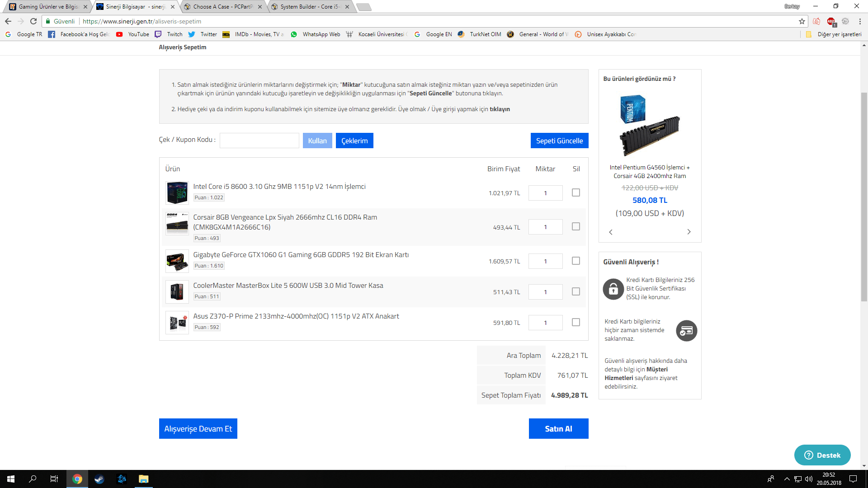Expand hidden system tray icons

click(x=787, y=479)
